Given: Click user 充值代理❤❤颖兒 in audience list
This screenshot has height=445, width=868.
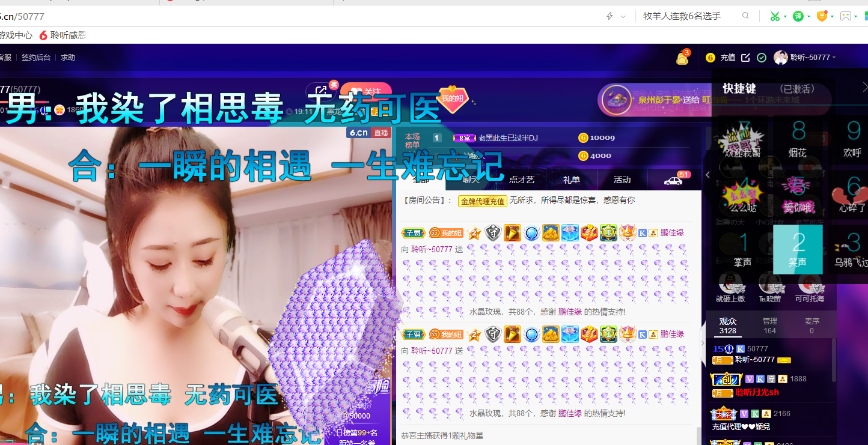Looking at the screenshot, I should pyautogui.click(x=741, y=427).
